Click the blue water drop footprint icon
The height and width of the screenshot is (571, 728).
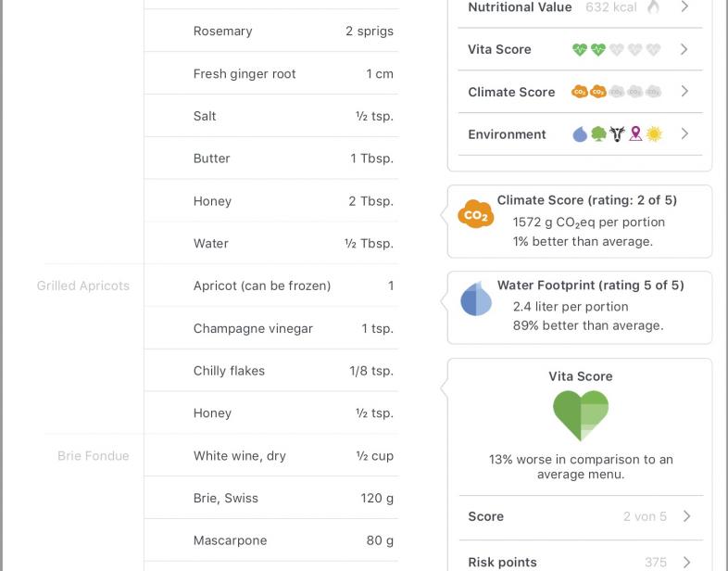[476, 298]
